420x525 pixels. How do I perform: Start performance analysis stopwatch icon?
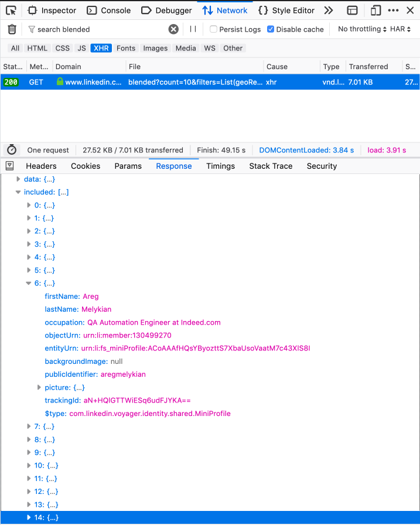tap(12, 149)
